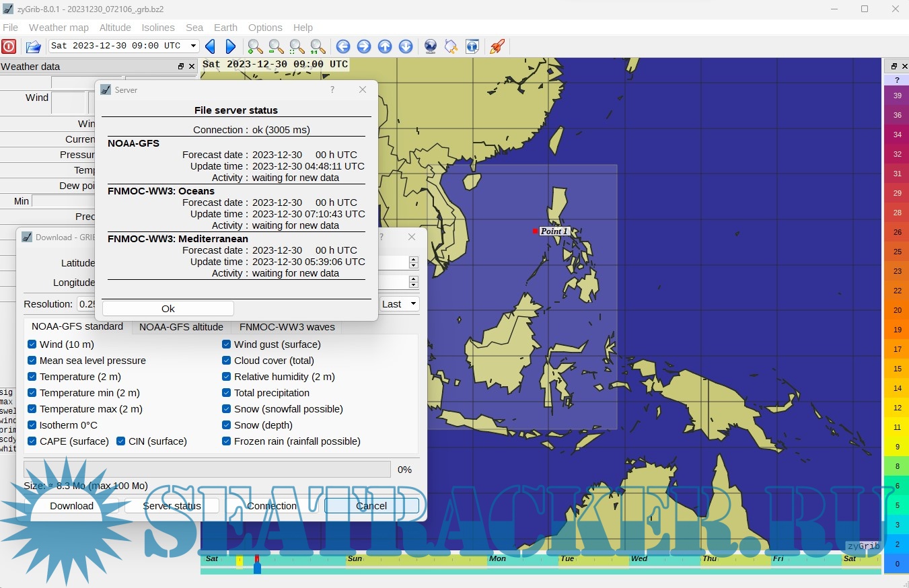The width and height of the screenshot is (909, 588).
Task: Open the Isolines menu
Action: 158,28
